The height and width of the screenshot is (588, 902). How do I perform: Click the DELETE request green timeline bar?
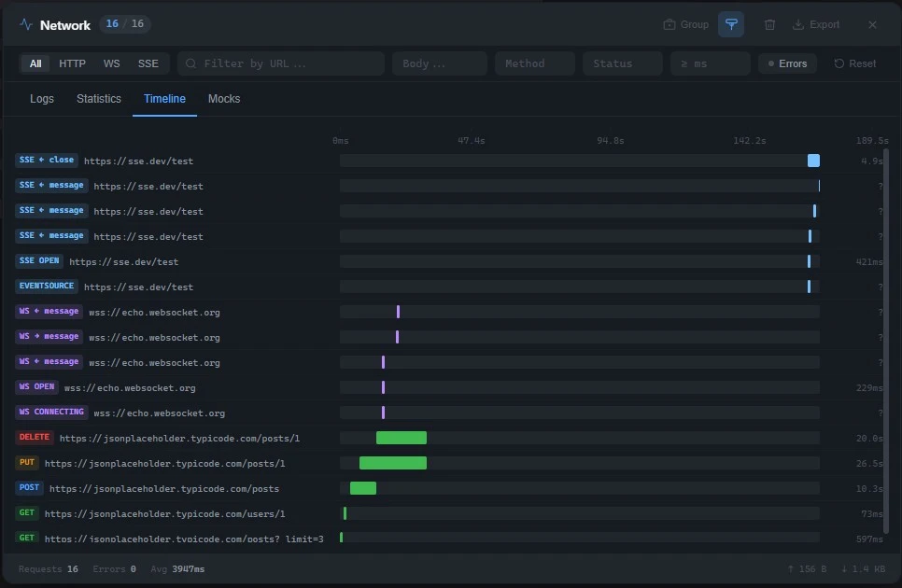402,438
